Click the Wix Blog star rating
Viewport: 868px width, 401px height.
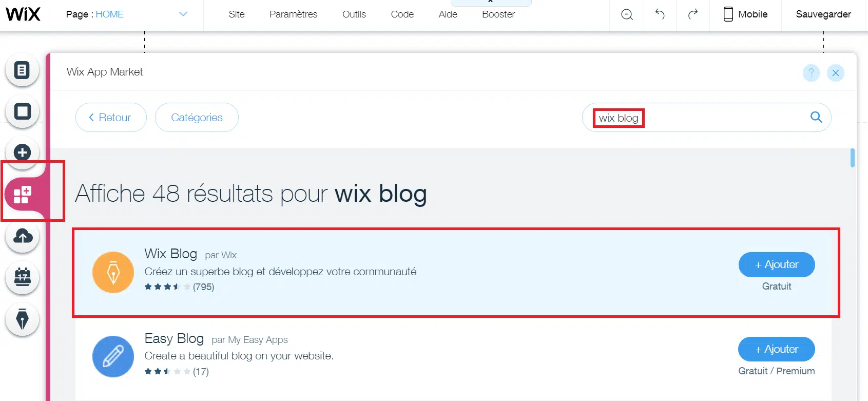[x=167, y=287]
